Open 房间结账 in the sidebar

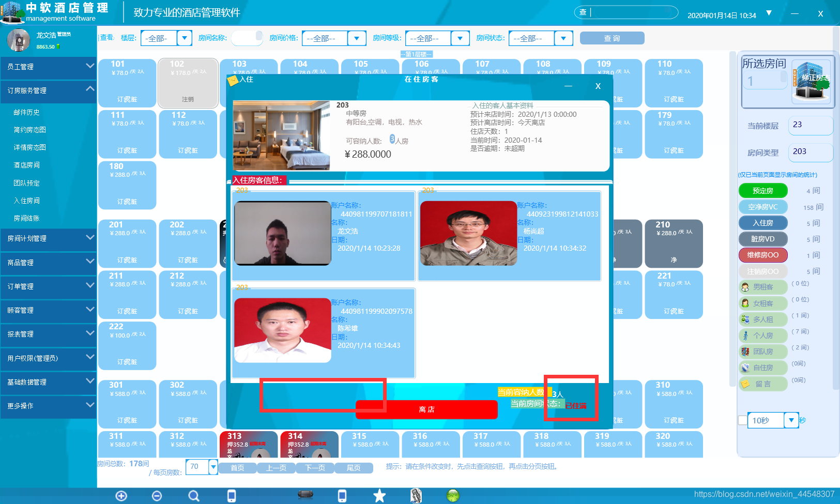[x=27, y=218]
